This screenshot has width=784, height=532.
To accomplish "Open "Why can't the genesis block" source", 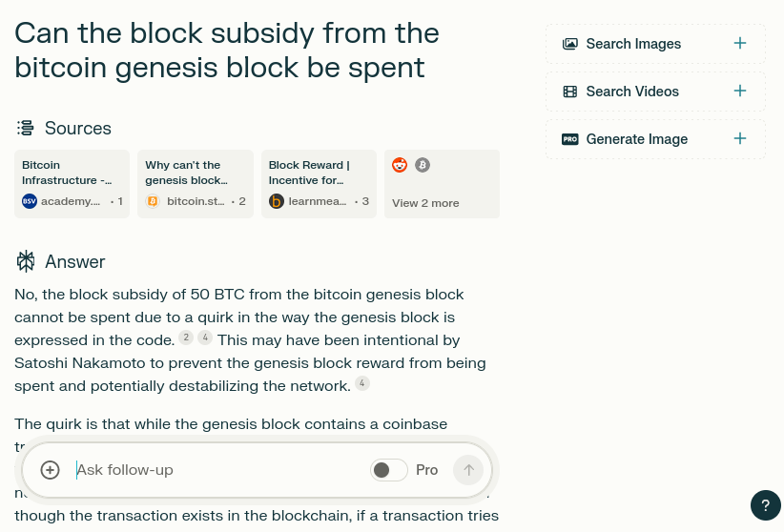I will coord(196,183).
